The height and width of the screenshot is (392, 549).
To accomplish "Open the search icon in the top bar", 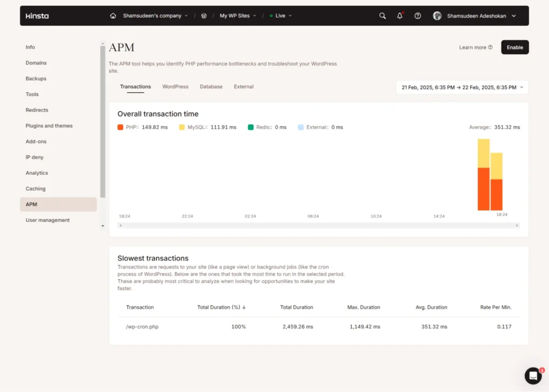I will (382, 16).
